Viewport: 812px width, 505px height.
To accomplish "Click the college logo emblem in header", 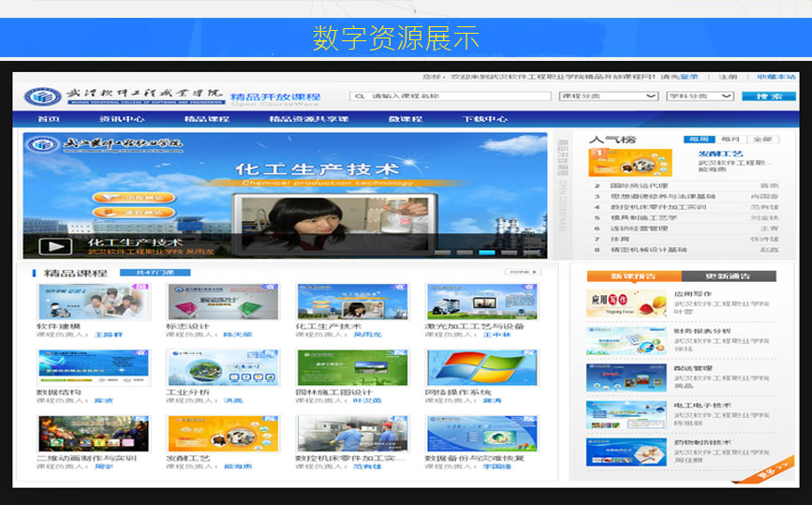I will [x=42, y=96].
